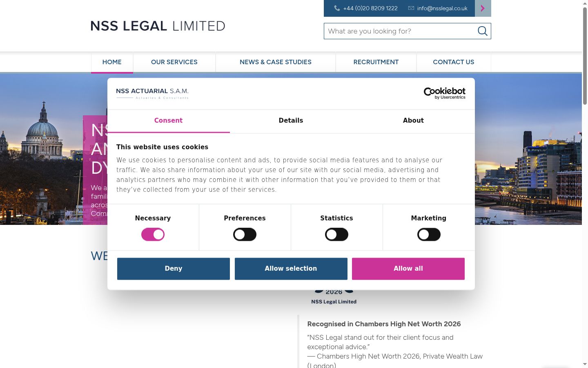
Task: Enable the Statistics cookie switch
Action: (336, 234)
